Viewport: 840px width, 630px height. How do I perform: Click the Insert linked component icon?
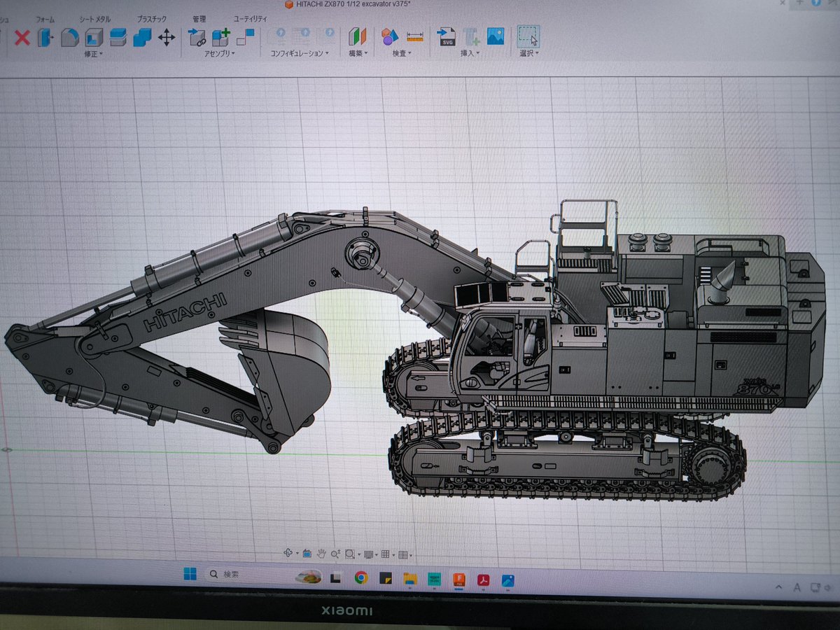[x=197, y=37]
